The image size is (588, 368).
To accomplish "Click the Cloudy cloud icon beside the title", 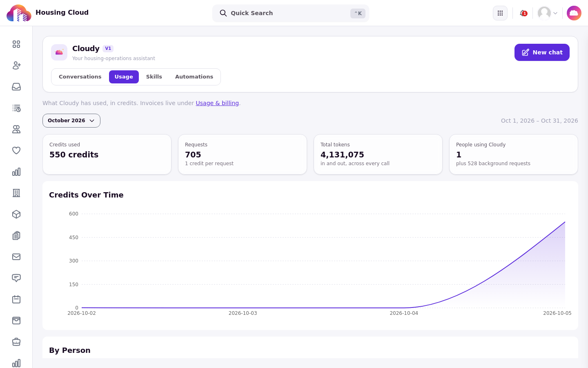I will click(x=59, y=52).
